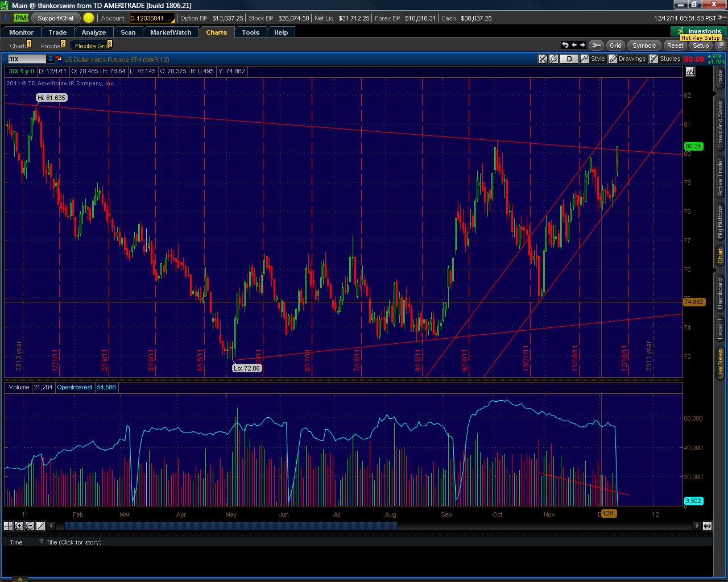
Task: Switch to the Scan tab
Action: click(129, 32)
